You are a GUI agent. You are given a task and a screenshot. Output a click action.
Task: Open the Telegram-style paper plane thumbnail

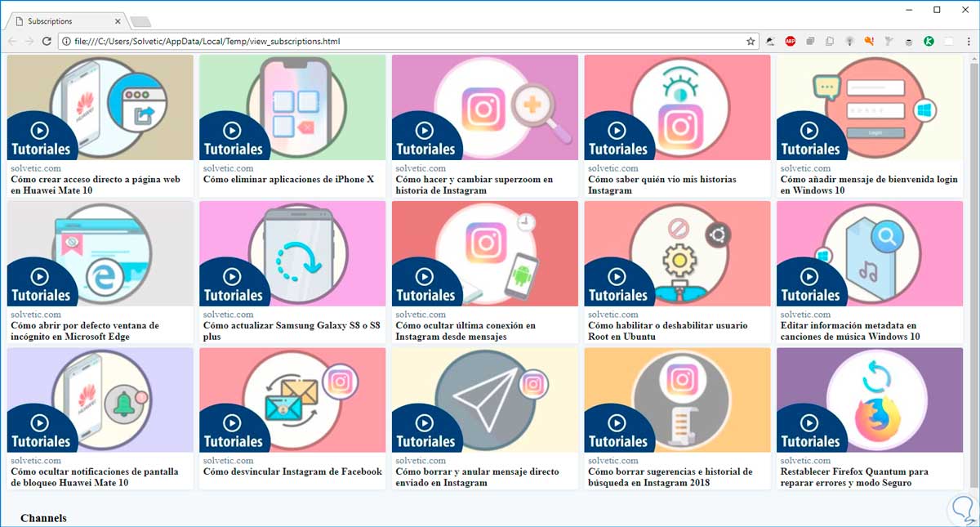pyautogui.click(x=485, y=400)
